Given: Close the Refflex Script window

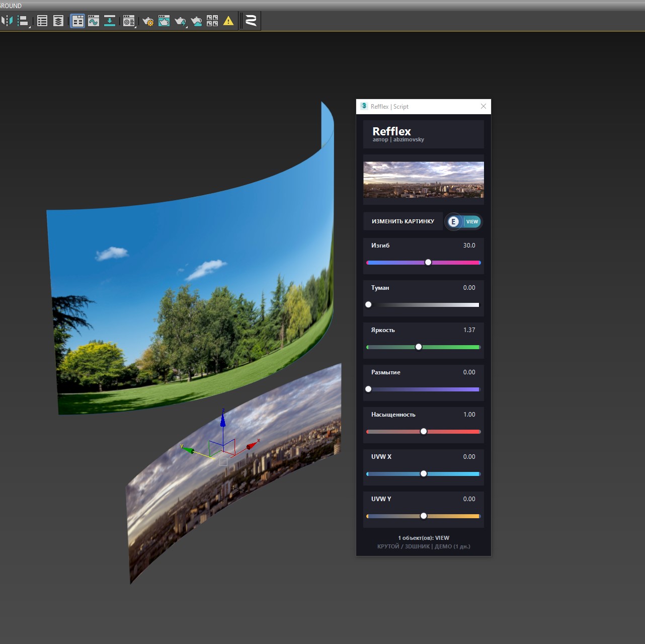Looking at the screenshot, I should click(x=483, y=106).
